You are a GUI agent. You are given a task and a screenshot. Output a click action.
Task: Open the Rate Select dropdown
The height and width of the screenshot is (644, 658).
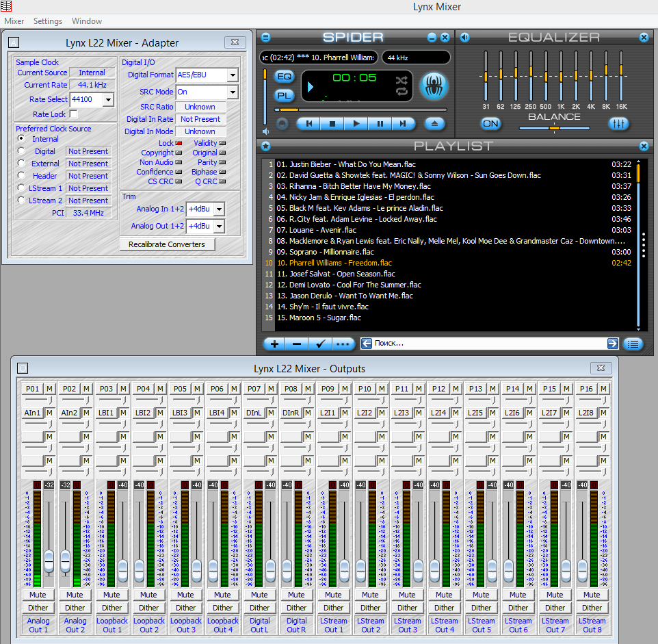(109, 99)
